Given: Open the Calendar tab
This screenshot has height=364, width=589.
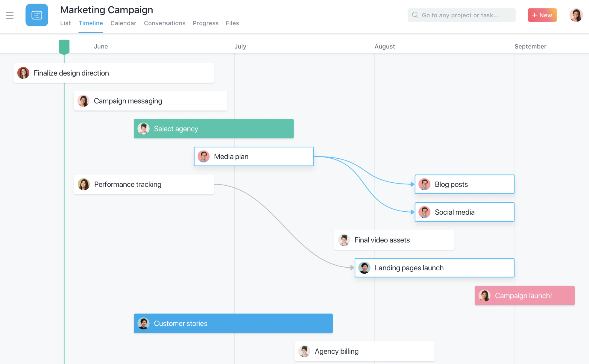Looking at the screenshot, I should [x=123, y=23].
